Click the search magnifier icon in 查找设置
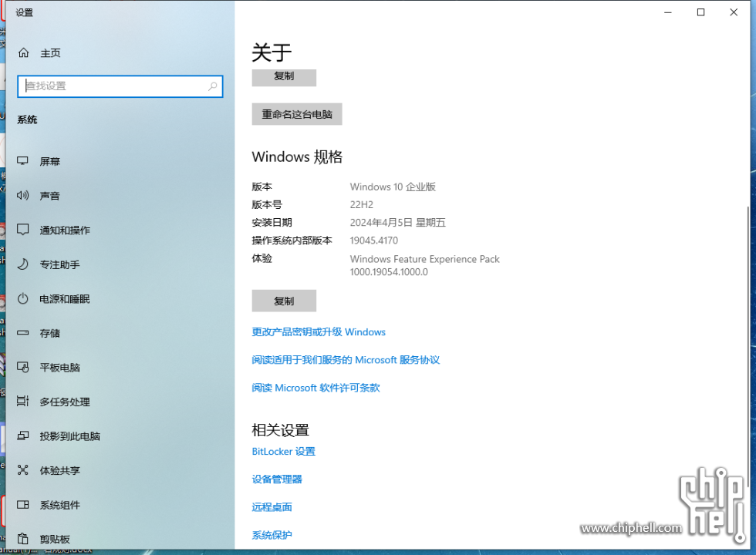This screenshot has width=756, height=555. point(212,86)
